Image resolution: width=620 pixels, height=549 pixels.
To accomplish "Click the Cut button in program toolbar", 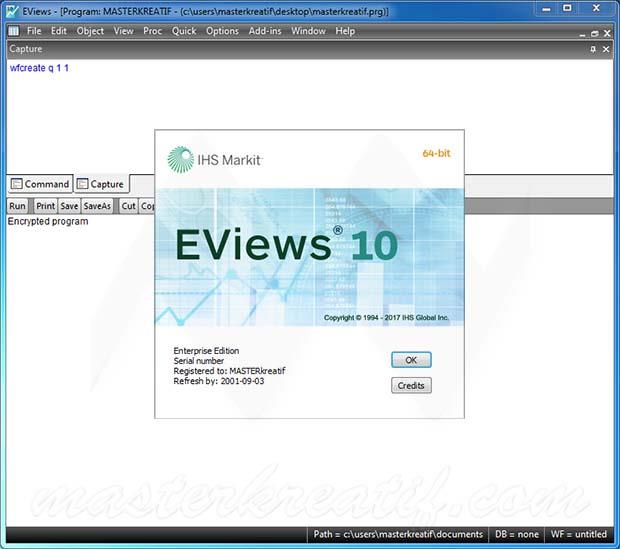I will point(129,206).
